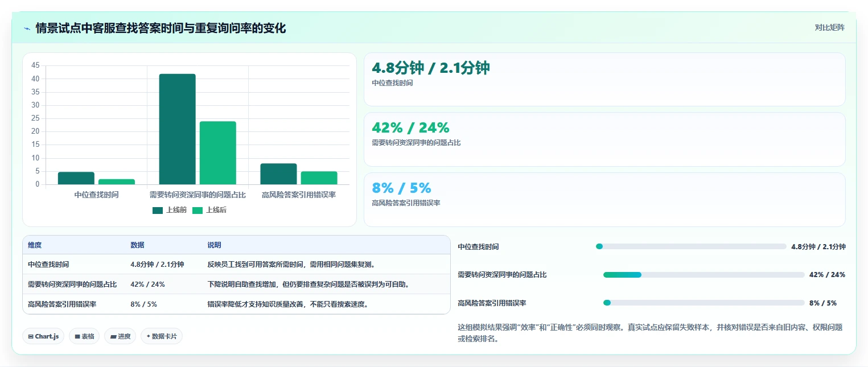
Task: Click the chart x-axis label 高风险答案引用错误率
Action: coord(299,195)
